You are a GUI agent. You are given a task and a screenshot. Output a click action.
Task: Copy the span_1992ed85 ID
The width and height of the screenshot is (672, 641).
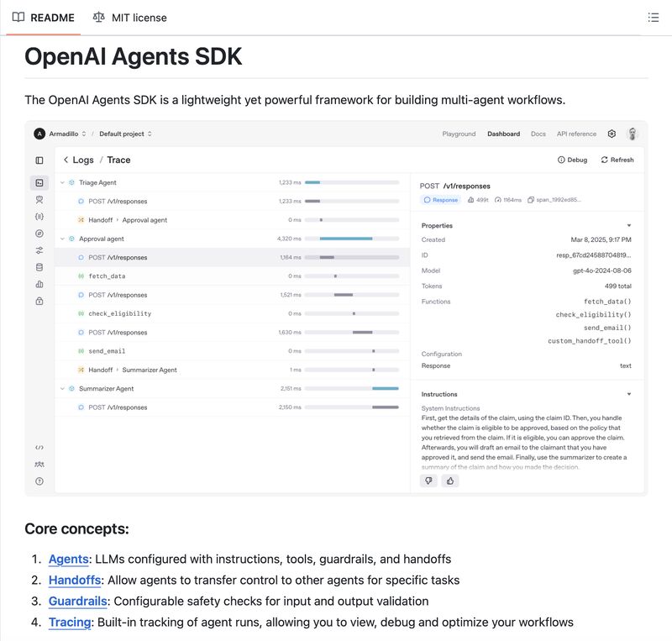tap(531, 200)
